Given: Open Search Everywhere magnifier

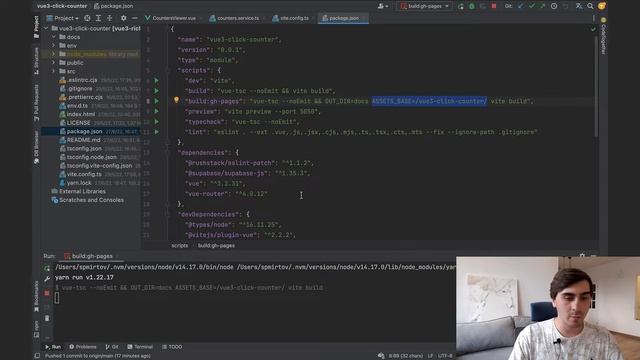Looking at the screenshot, I should coord(590,6).
